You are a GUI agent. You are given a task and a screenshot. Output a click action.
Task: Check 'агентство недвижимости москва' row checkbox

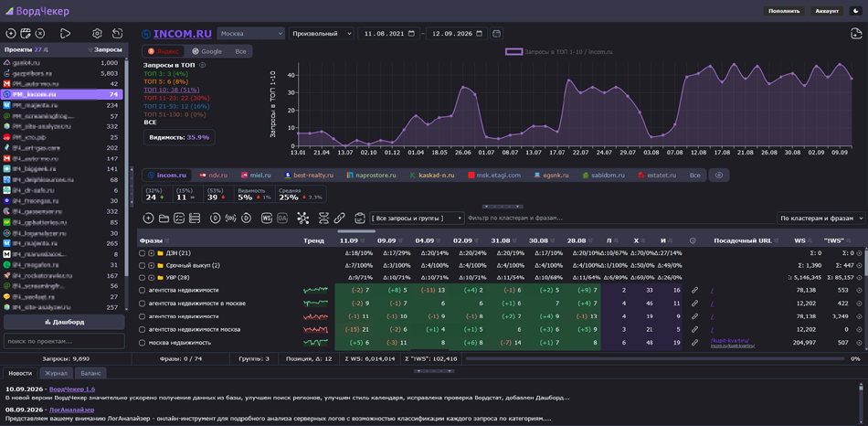tap(143, 329)
